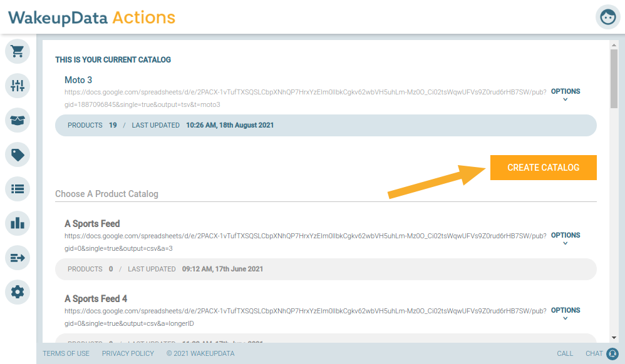This screenshot has height=364, width=625.
Task: Select the Moto 3 catalog title
Action: pyautogui.click(x=78, y=80)
